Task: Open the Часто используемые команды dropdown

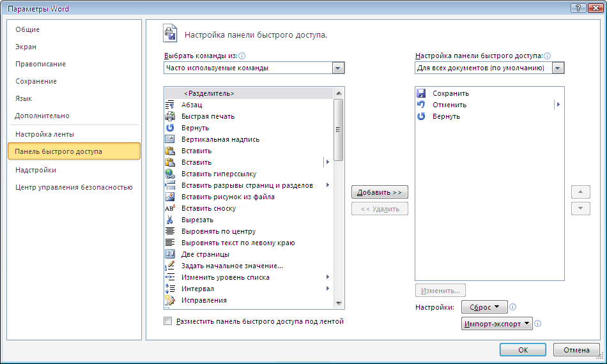Action: (338, 68)
